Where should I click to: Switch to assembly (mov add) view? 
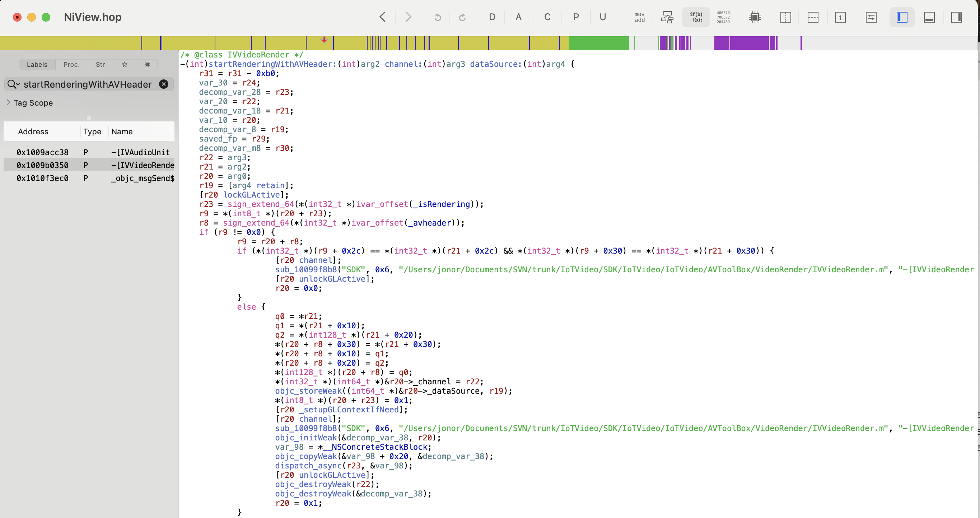click(x=639, y=17)
